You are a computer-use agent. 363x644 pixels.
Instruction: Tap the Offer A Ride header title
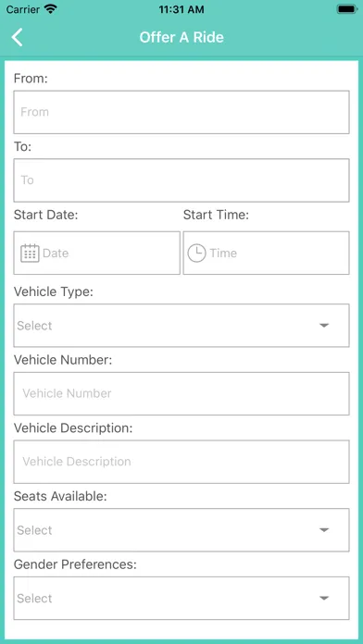pyautogui.click(x=181, y=37)
